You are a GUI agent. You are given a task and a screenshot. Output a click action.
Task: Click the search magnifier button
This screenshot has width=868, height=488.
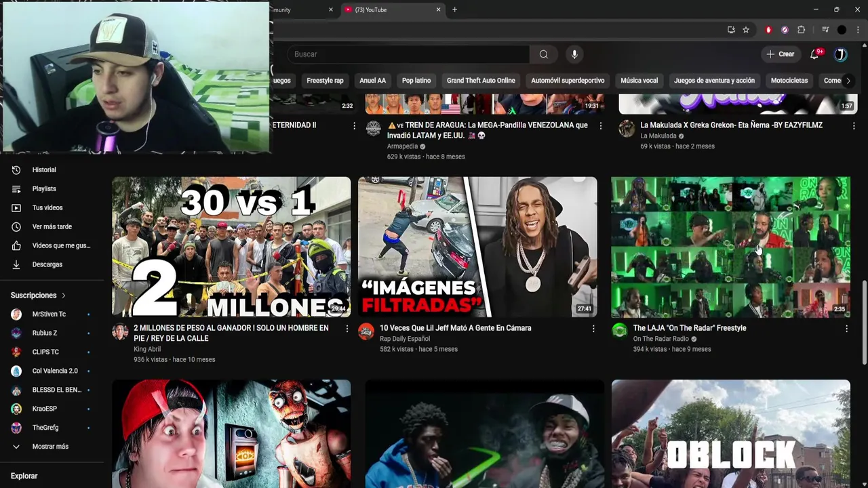click(x=544, y=54)
